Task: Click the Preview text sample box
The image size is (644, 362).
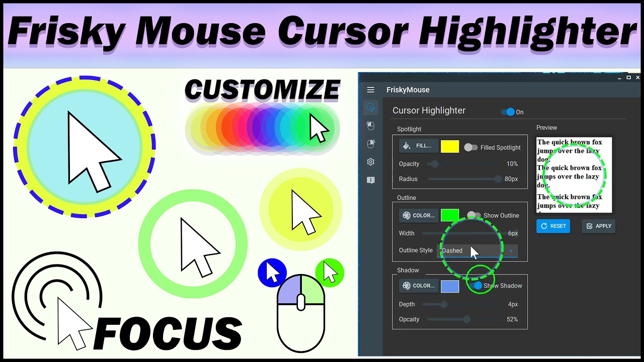Action: pos(574,175)
